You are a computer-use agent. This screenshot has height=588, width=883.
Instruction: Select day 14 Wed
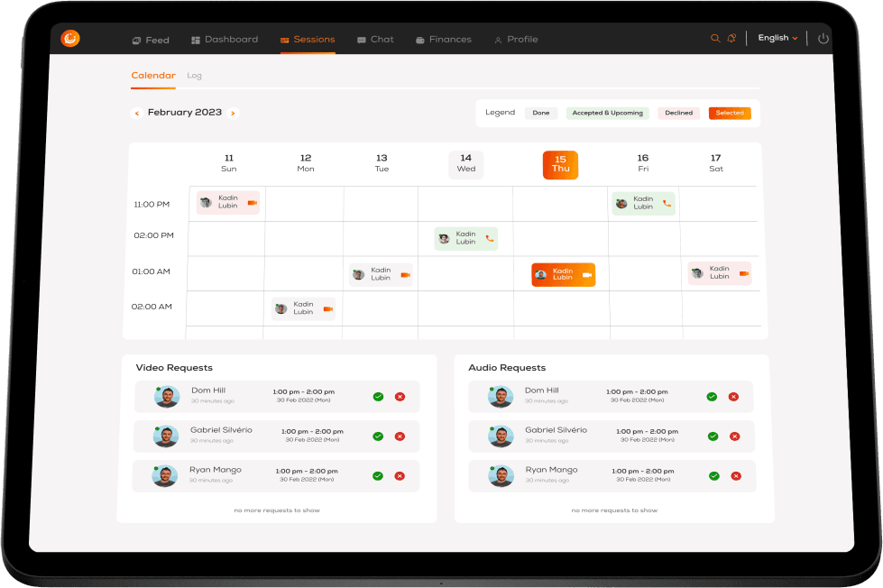coord(465,164)
